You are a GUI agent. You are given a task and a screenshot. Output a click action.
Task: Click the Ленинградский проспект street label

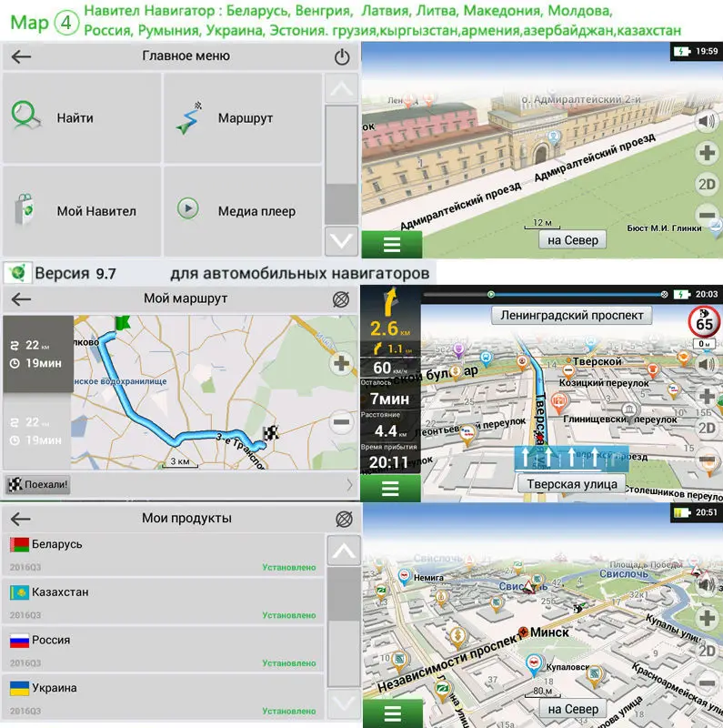point(572,315)
